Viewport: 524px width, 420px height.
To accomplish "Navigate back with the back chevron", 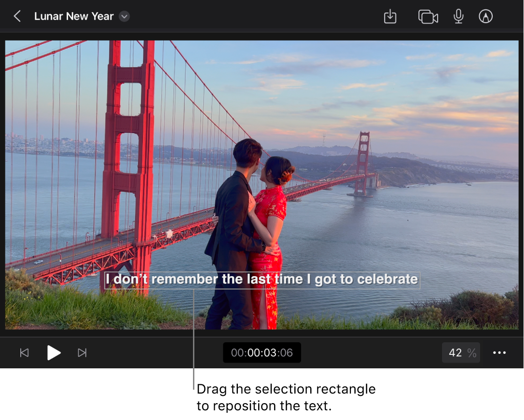I will 17,16.
